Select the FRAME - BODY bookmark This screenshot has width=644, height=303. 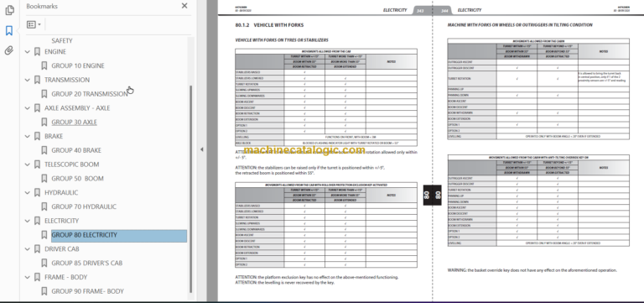click(x=66, y=277)
